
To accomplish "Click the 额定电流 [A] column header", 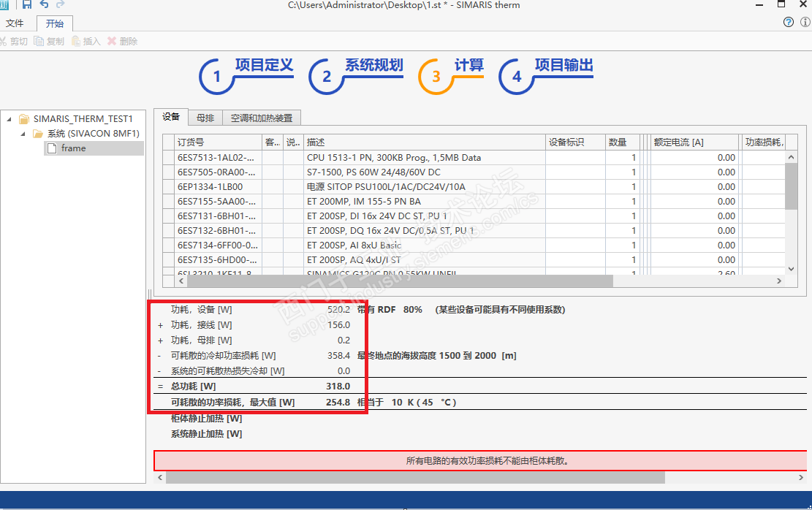I will click(x=694, y=142).
